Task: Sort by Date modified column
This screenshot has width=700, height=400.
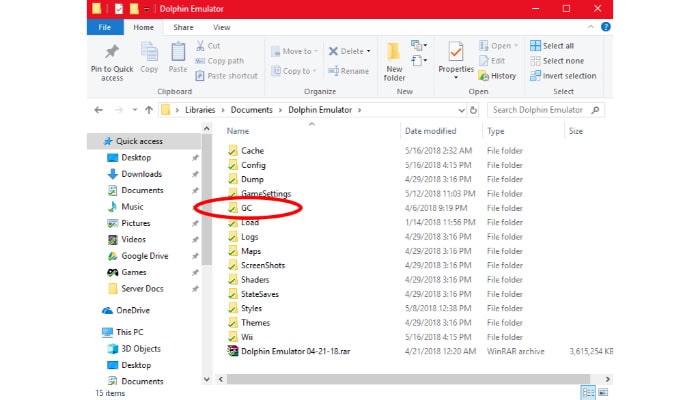Action: pos(430,131)
